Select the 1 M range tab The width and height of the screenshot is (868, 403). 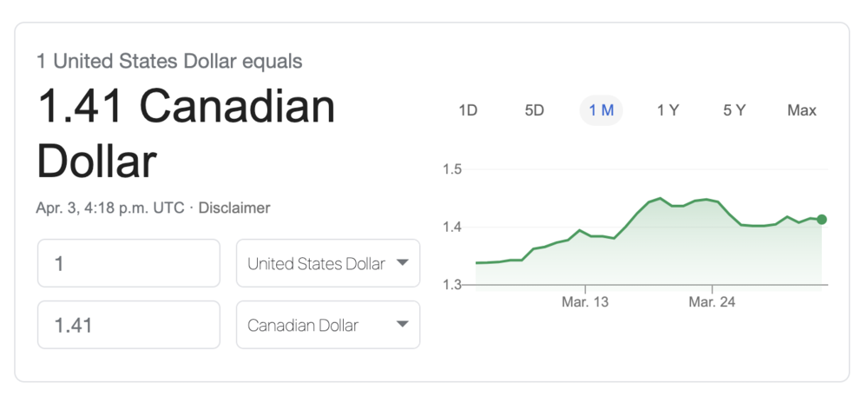601,110
